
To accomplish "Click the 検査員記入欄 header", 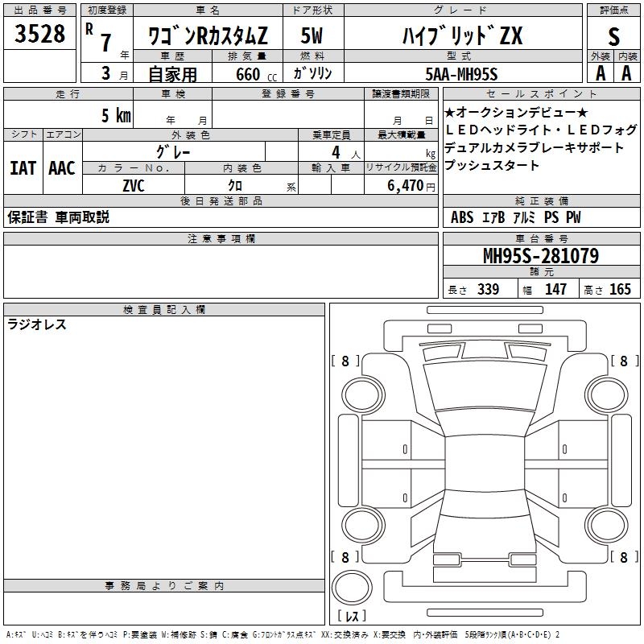I will click(164, 310).
